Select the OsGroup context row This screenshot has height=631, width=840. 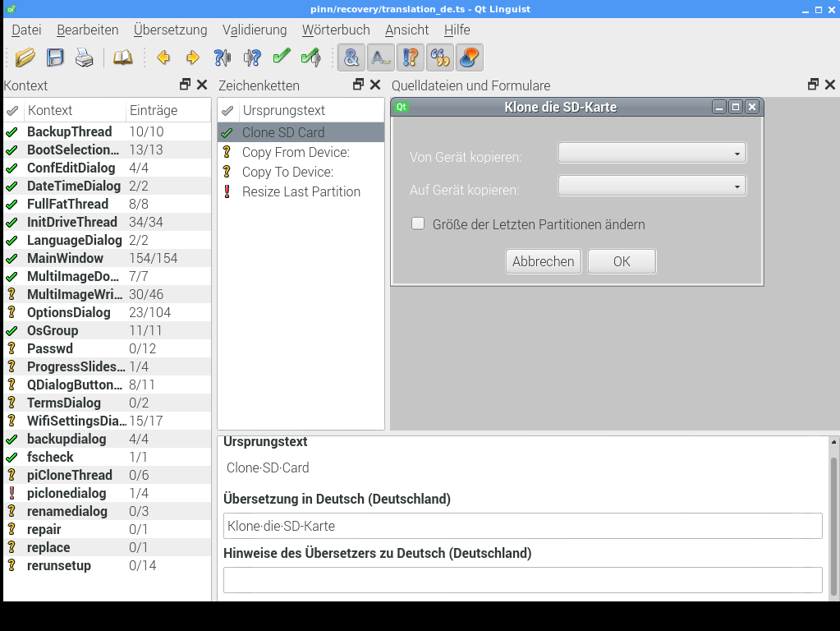[x=107, y=331]
